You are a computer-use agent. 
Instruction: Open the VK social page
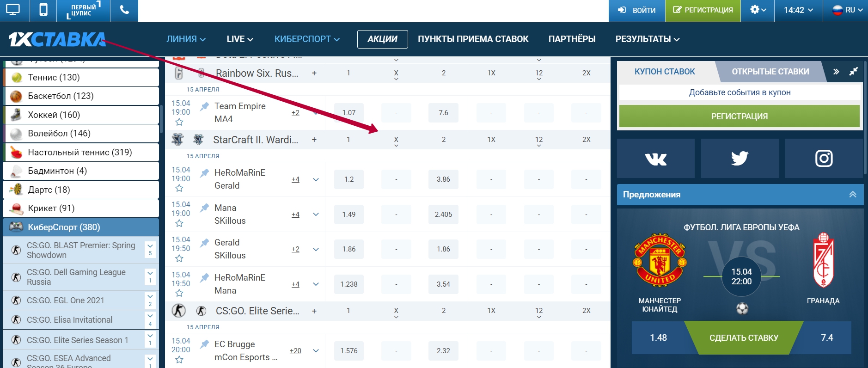pyautogui.click(x=656, y=159)
